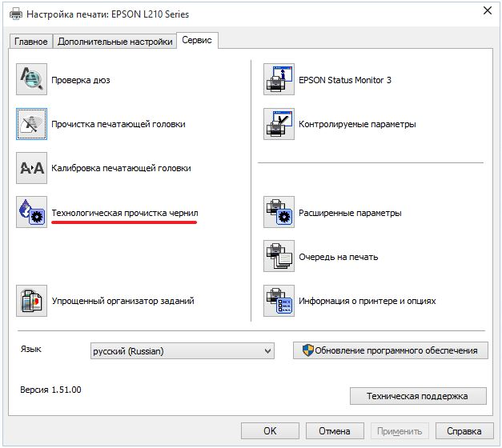Select the Сервис tab

point(197,40)
